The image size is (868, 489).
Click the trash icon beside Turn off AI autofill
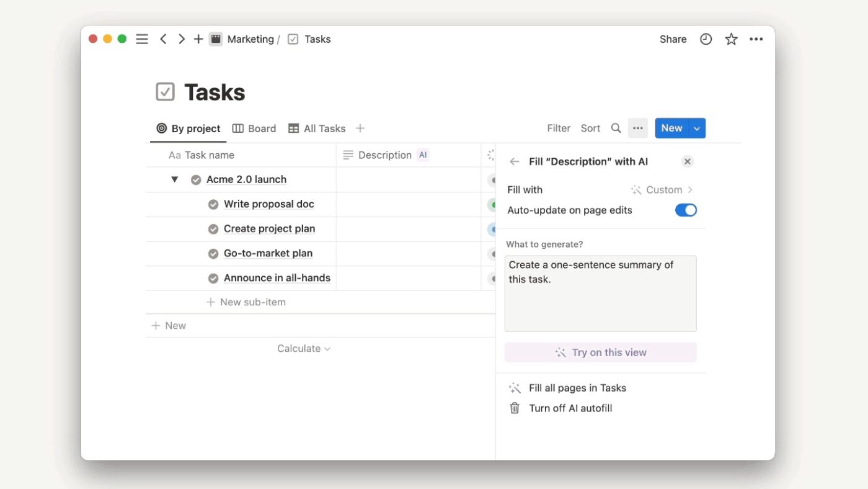coord(514,408)
